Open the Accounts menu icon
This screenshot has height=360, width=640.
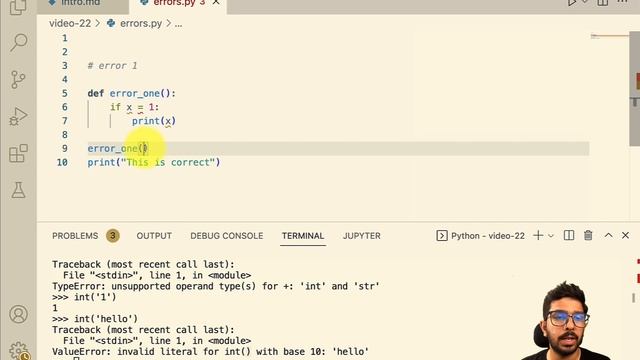point(18,314)
